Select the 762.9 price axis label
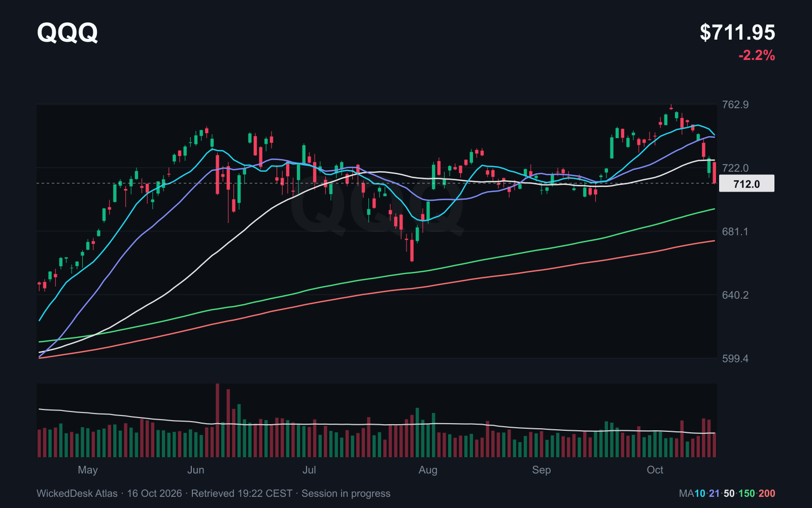The image size is (812, 508). tap(735, 105)
